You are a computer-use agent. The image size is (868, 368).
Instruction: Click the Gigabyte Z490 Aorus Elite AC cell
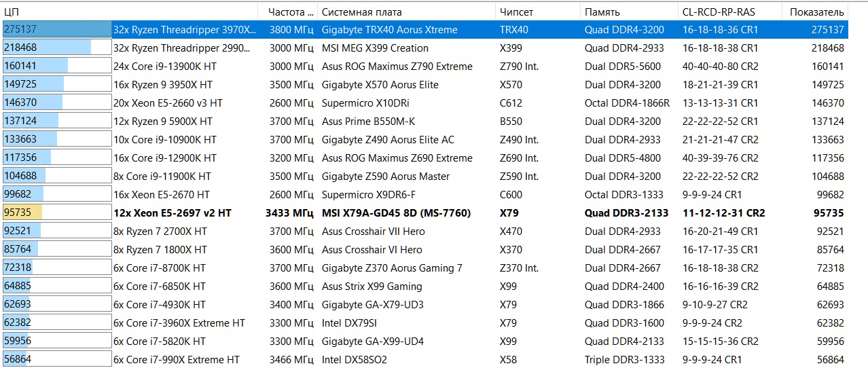(x=388, y=140)
